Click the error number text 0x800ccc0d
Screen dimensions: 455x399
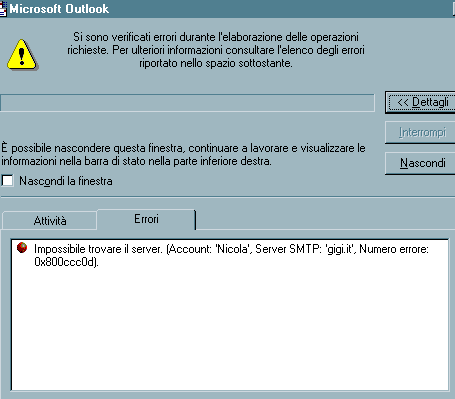point(65,262)
